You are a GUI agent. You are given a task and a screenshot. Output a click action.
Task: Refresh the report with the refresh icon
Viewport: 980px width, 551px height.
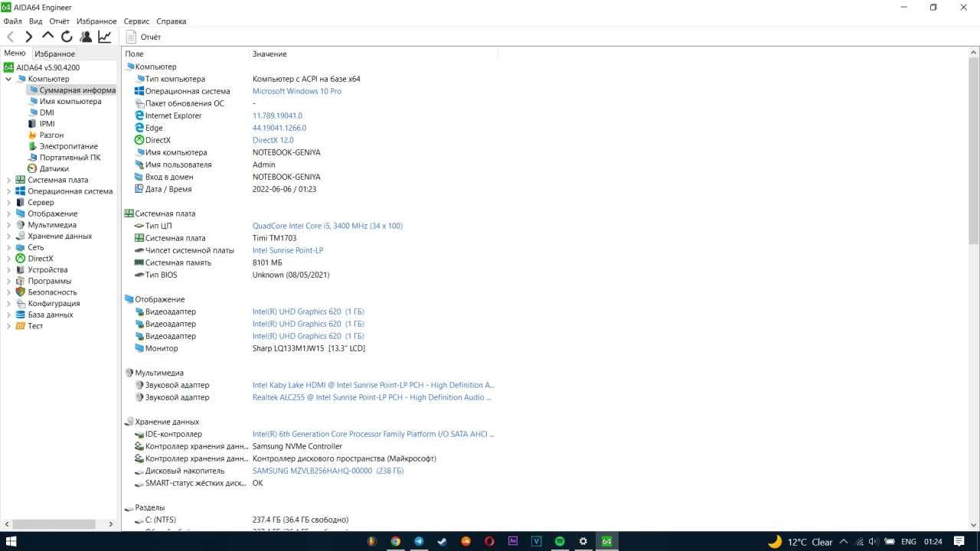tap(67, 37)
